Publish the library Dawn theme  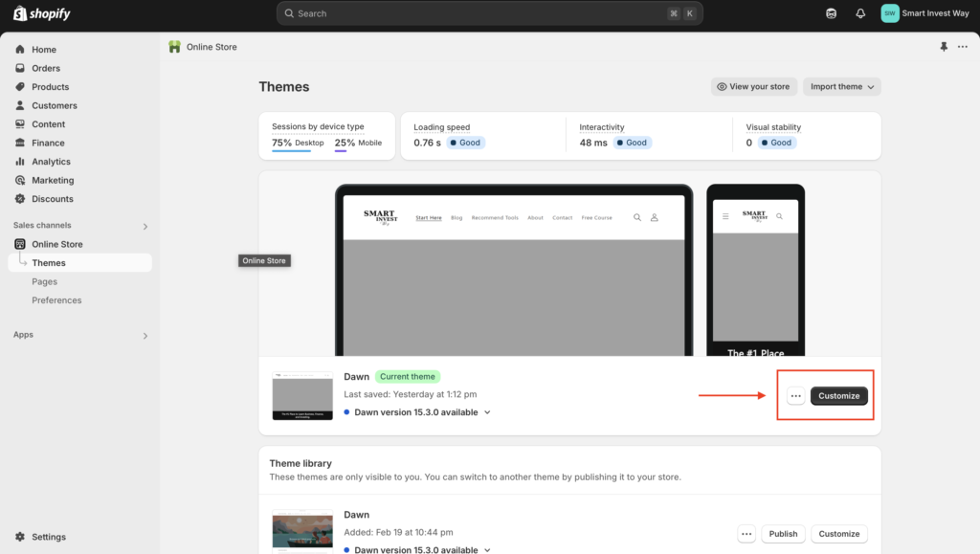click(x=783, y=534)
